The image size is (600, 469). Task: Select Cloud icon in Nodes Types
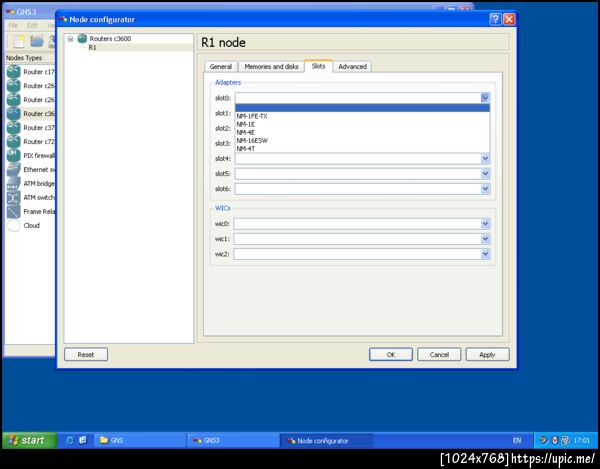(13, 226)
